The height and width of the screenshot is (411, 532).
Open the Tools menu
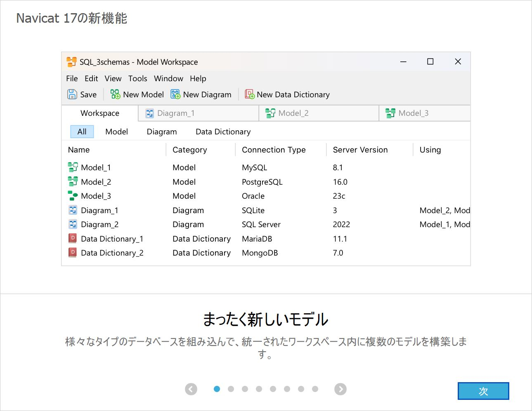[x=137, y=78]
